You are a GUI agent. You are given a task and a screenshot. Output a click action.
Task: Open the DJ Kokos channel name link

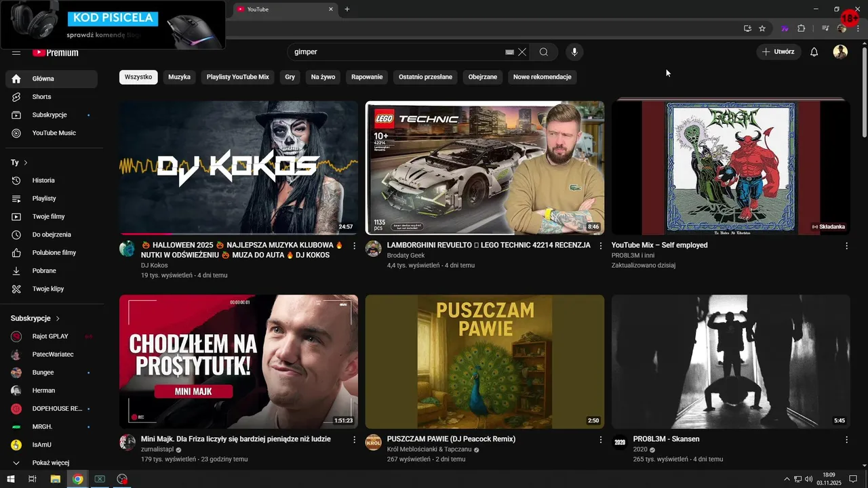(x=154, y=266)
